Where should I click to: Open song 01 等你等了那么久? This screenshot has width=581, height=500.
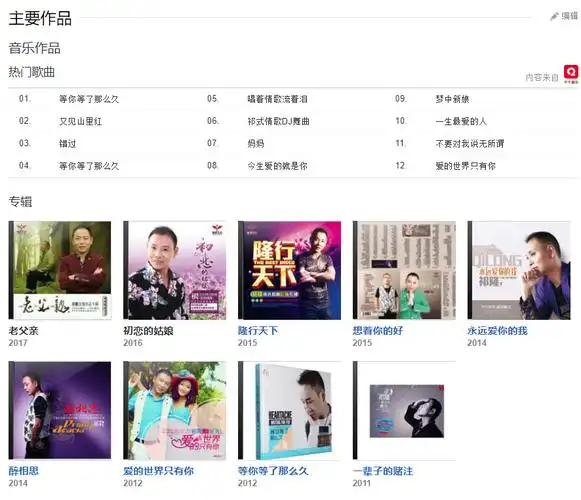pyautogui.click(x=89, y=99)
